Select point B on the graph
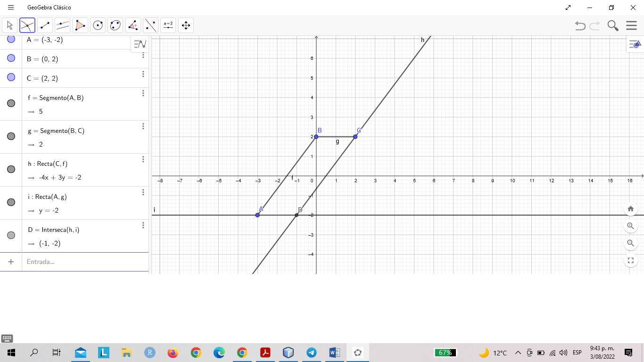The height and width of the screenshot is (362, 644). (316, 137)
